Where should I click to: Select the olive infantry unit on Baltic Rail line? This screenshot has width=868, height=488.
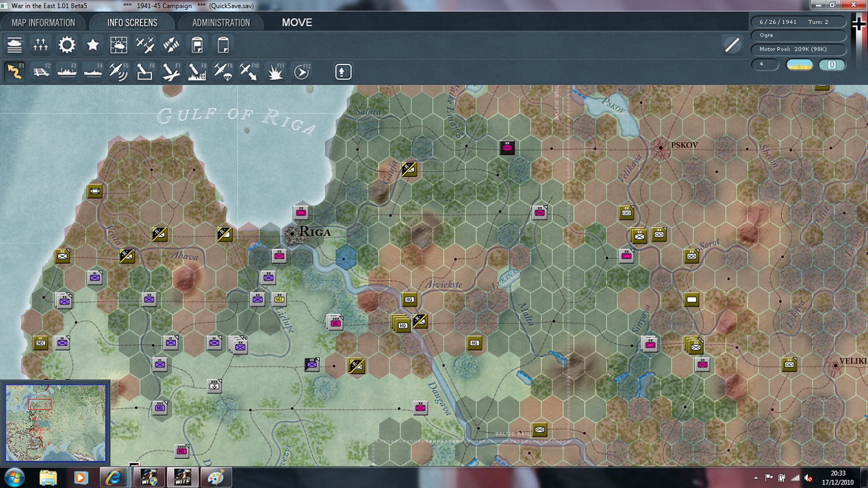(539, 430)
